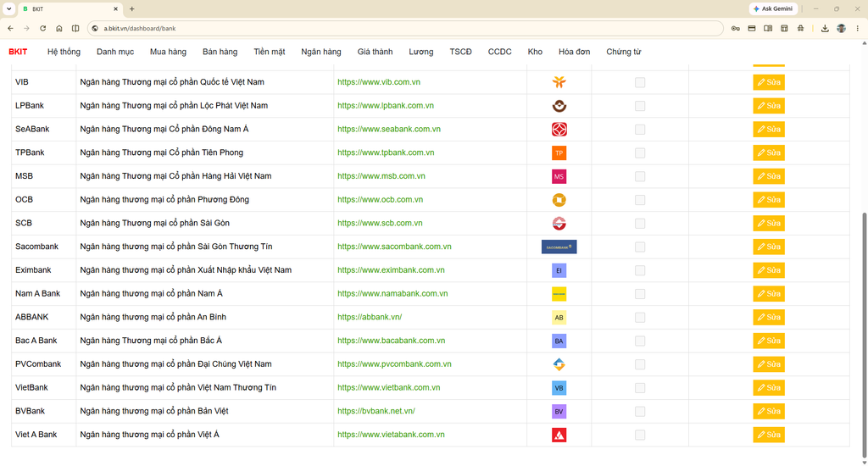Open the browser three-dot menu
Screen dimensions: 868x466
pos(858,28)
